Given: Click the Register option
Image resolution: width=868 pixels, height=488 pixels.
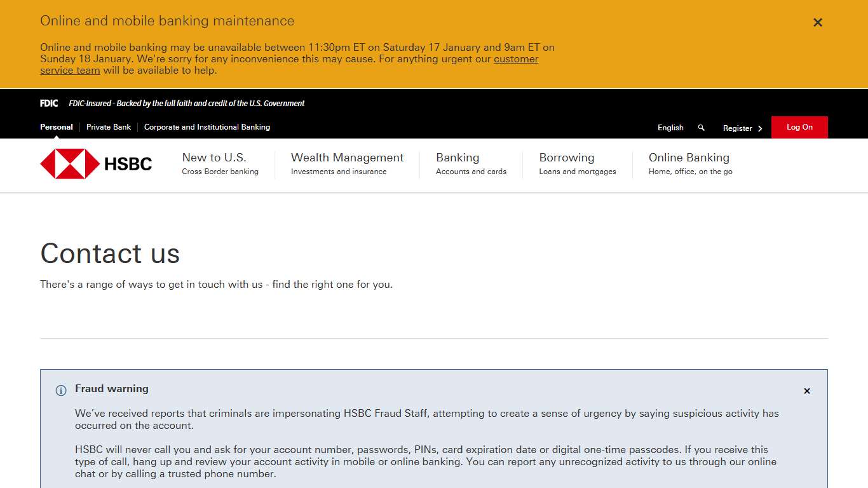Looking at the screenshot, I should 738,128.
